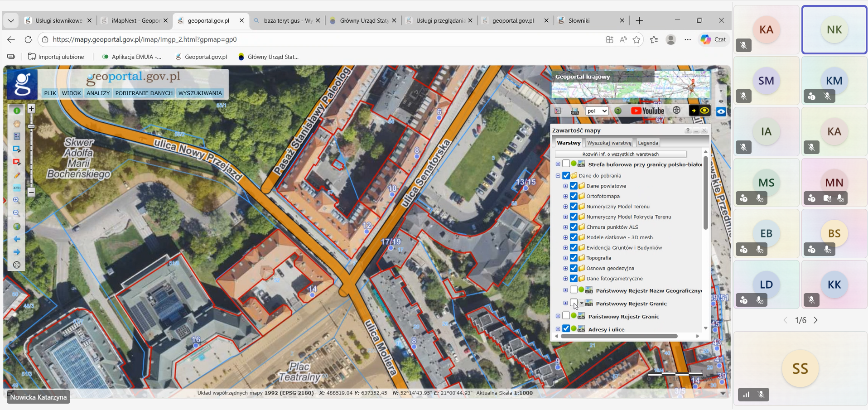Screen dimensions: 868x410
Task: Select the pan hand tool
Action: click(x=17, y=123)
